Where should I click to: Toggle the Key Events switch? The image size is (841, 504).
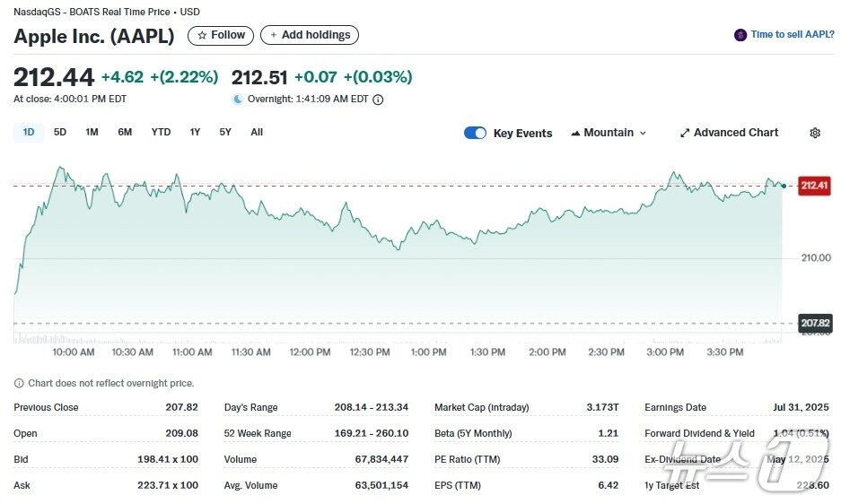click(475, 133)
